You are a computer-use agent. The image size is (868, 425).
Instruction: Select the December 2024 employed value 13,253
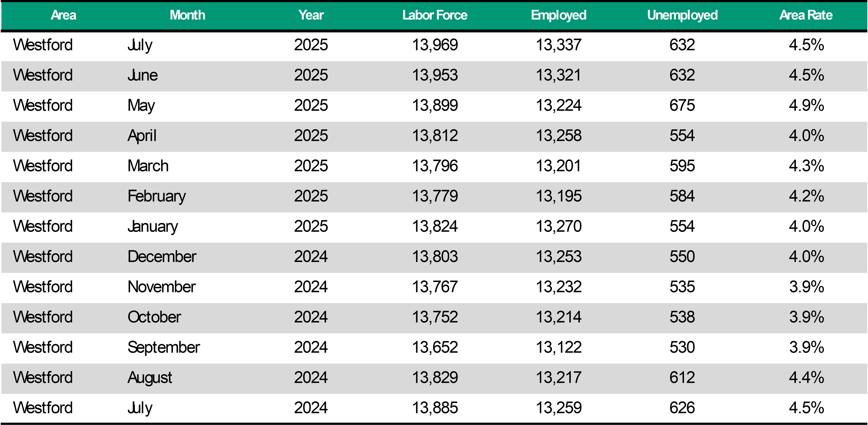pos(559,256)
